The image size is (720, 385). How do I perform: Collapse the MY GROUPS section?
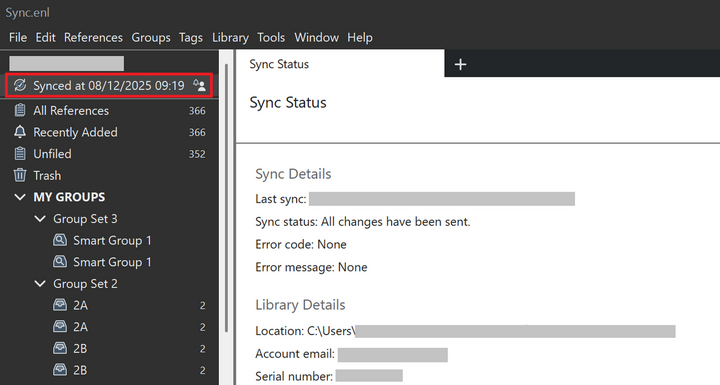(20, 197)
